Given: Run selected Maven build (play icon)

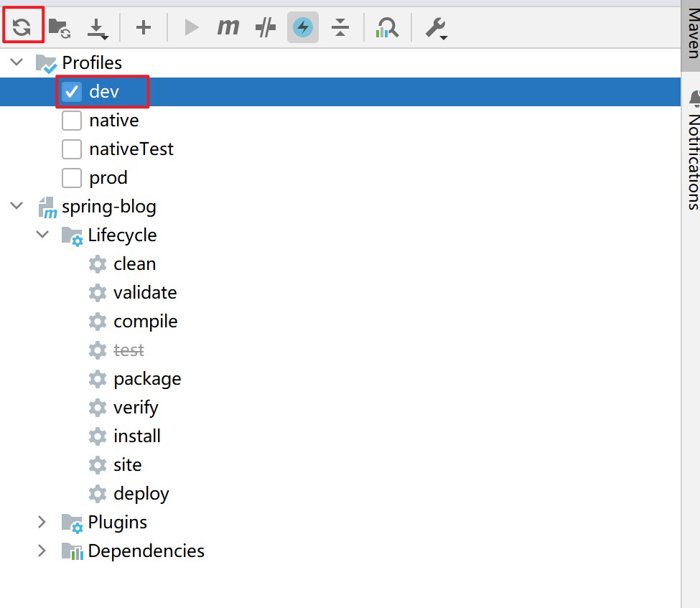Looking at the screenshot, I should click(x=192, y=28).
